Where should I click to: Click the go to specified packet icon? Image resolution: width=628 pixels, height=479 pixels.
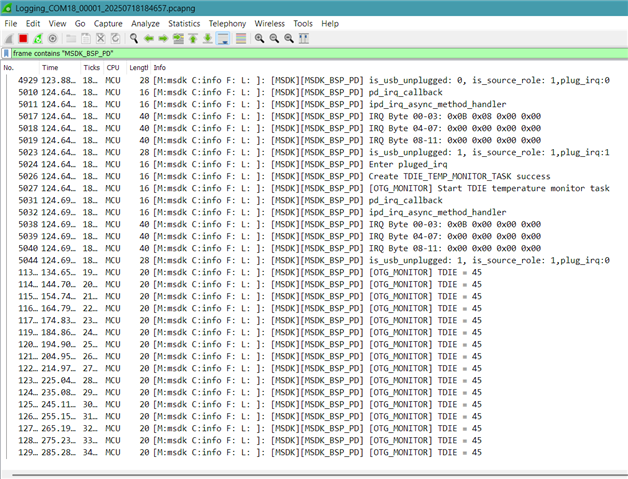[x=178, y=38]
